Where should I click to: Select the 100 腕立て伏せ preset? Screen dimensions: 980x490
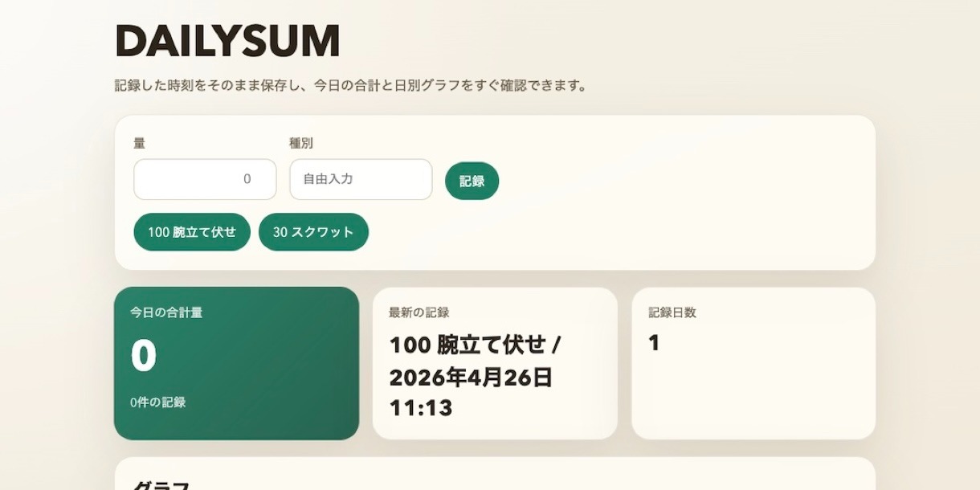tap(192, 232)
